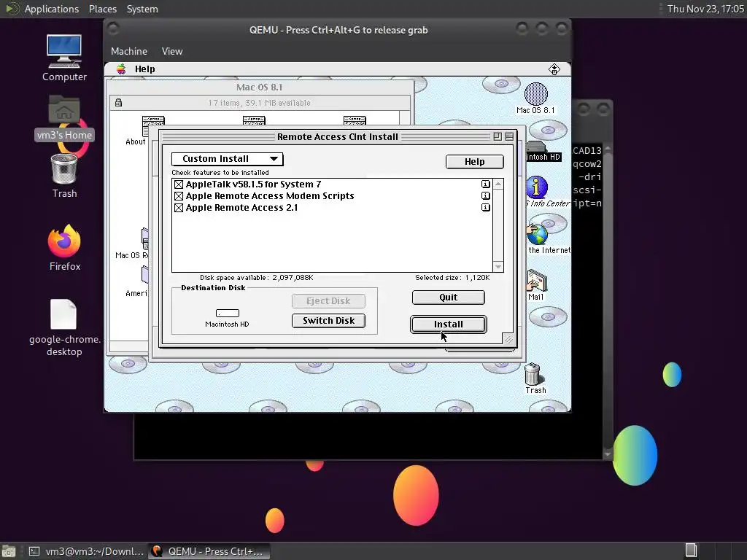This screenshot has height=560, width=747.
Task: Click the QEMU window title bar
Action: [338, 30]
